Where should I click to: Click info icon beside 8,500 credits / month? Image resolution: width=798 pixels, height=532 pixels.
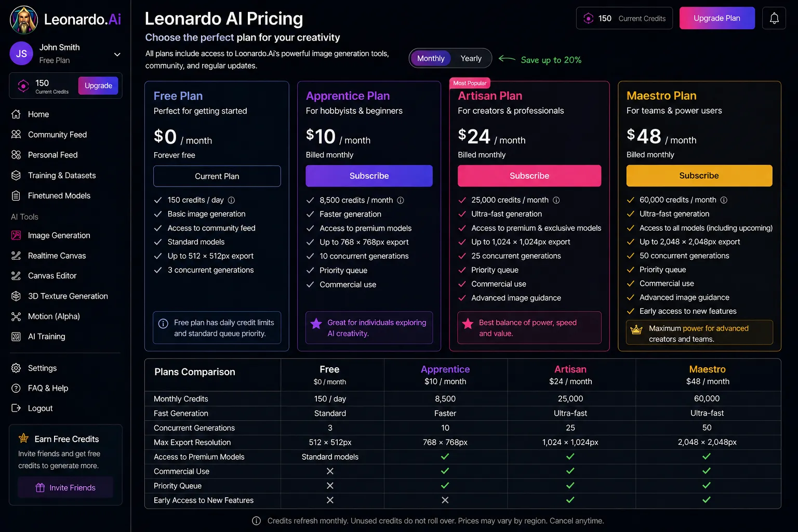coord(401,200)
